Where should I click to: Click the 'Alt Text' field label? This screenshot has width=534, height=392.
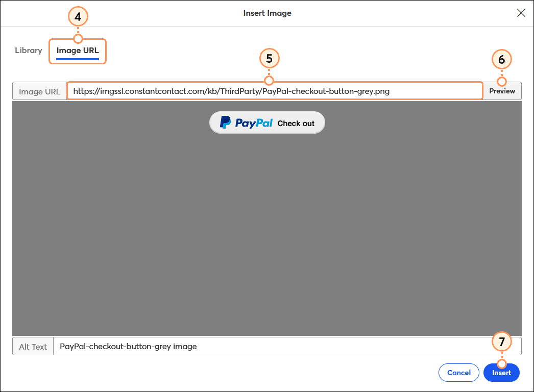point(33,347)
